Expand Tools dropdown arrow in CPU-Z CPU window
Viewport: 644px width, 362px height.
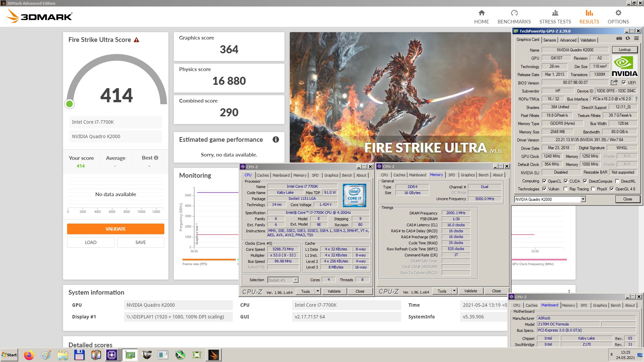click(x=318, y=291)
